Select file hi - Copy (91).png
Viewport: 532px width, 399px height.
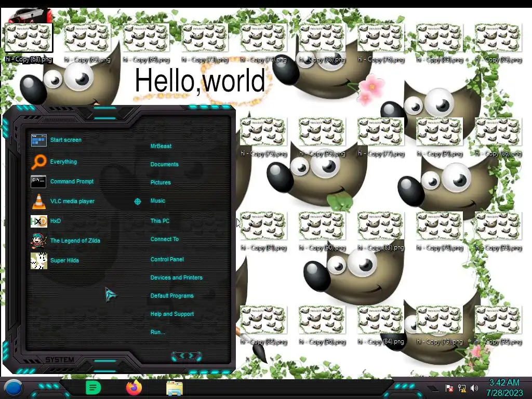(x=440, y=137)
